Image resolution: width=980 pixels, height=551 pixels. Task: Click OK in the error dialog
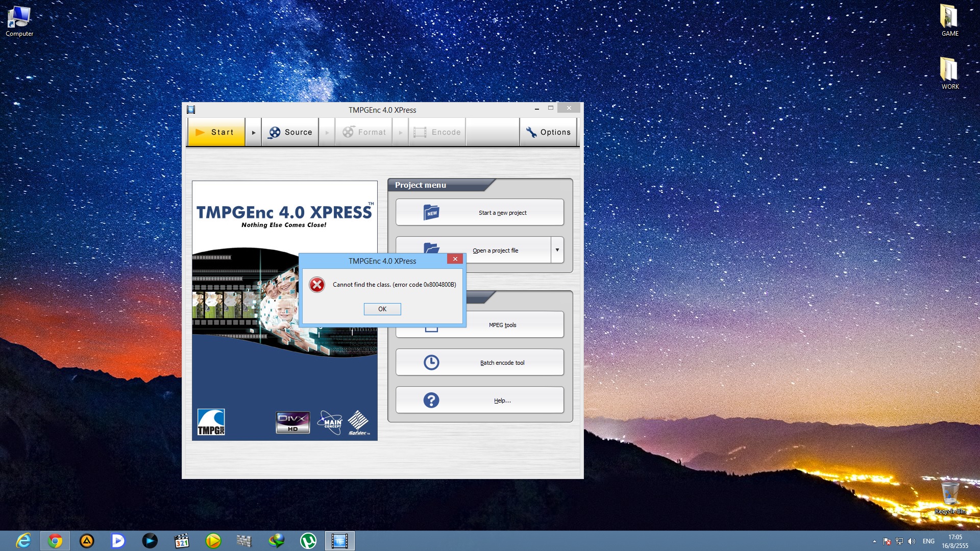click(382, 309)
